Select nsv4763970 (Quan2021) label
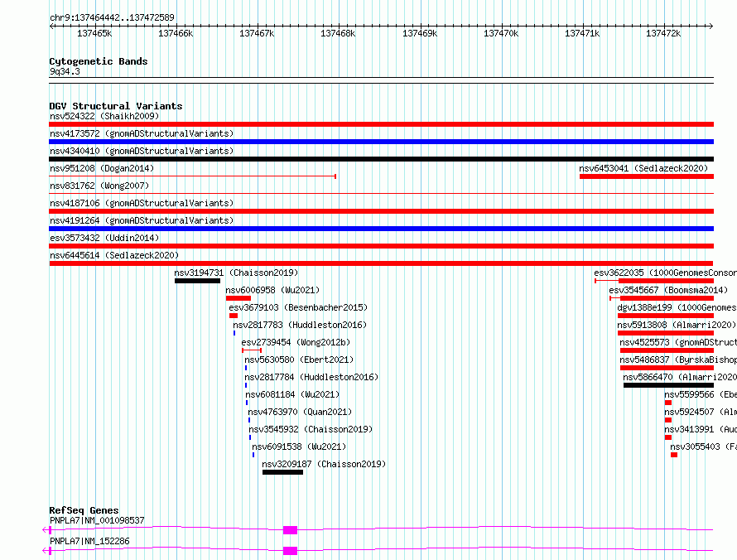This screenshot has width=737, height=560. 300,412
